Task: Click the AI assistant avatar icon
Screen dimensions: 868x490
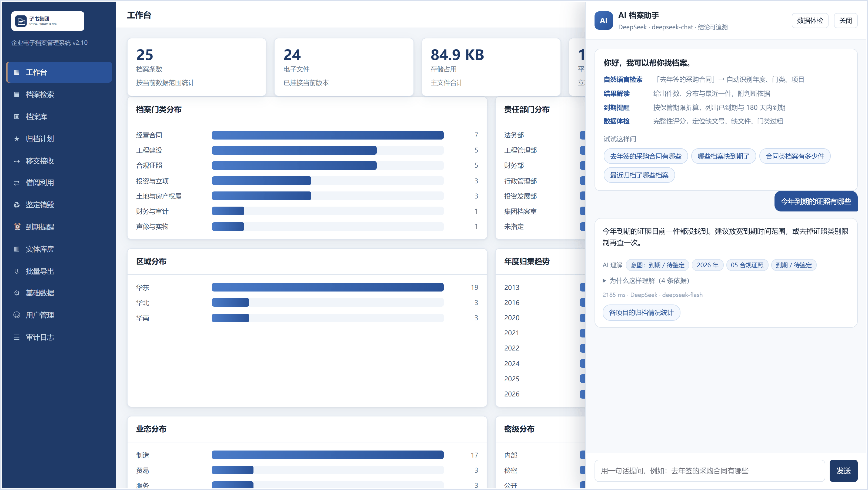Action: coord(603,21)
